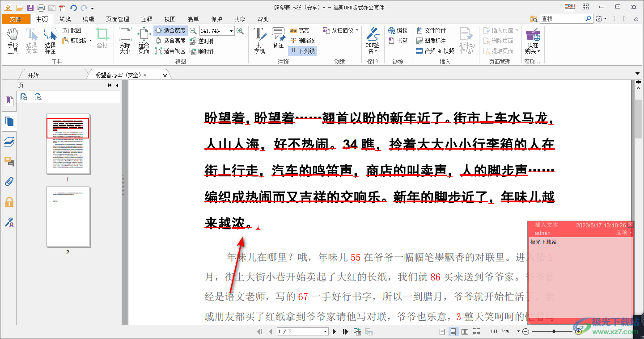644x339 pixels.
Task: Attach a file via 文件附件
Action: pos(431,30)
